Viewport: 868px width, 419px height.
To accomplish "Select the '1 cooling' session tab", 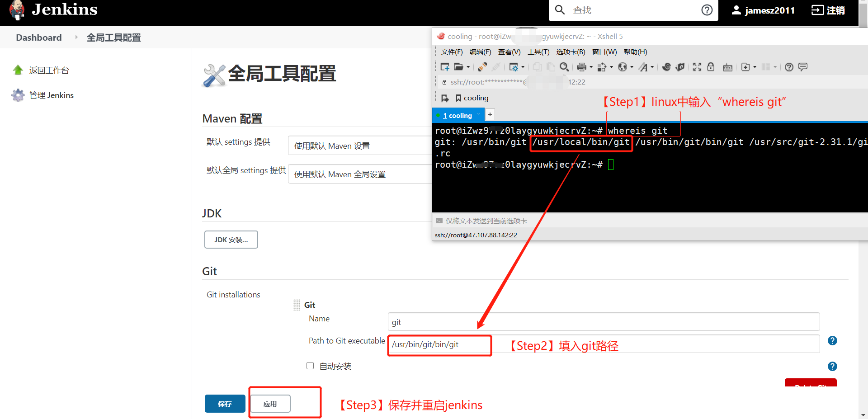I will coord(457,116).
